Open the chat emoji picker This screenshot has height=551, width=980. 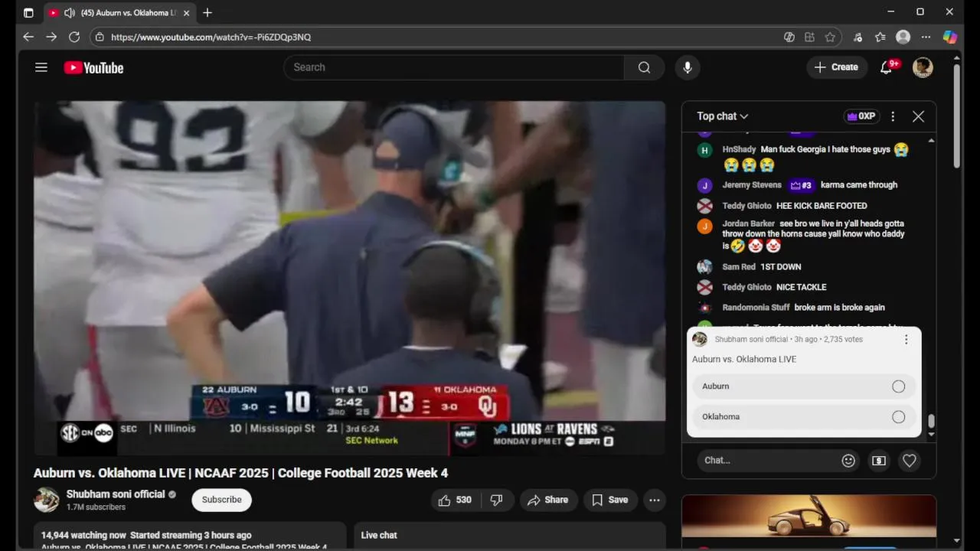(x=848, y=461)
